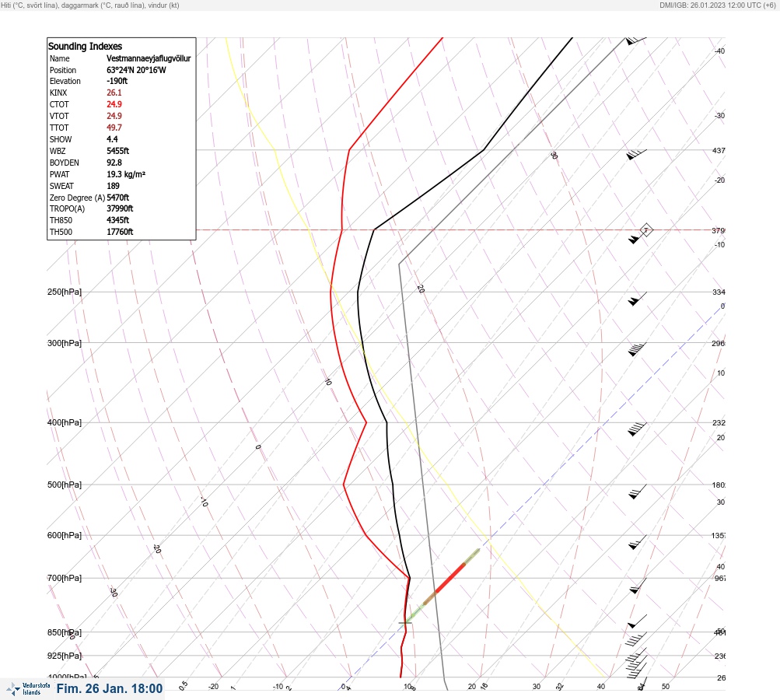Select the CTOT row value 24.9

pos(114,104)
